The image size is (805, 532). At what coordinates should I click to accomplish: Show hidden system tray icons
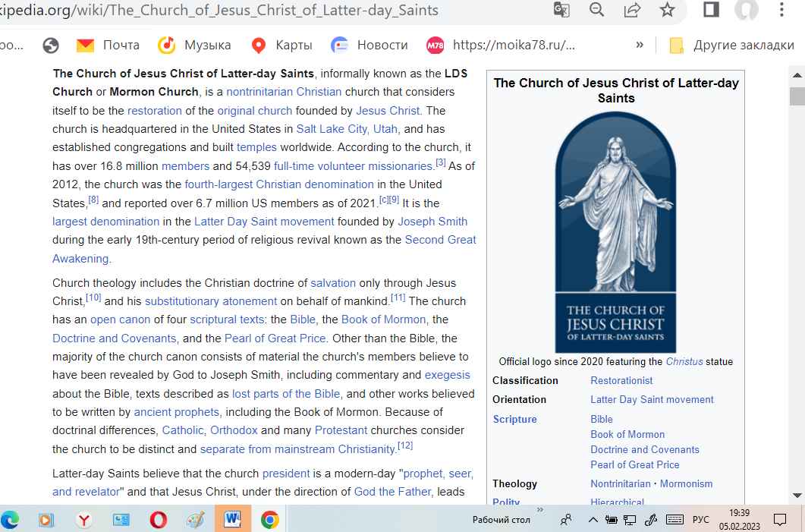tap(593, 520)
